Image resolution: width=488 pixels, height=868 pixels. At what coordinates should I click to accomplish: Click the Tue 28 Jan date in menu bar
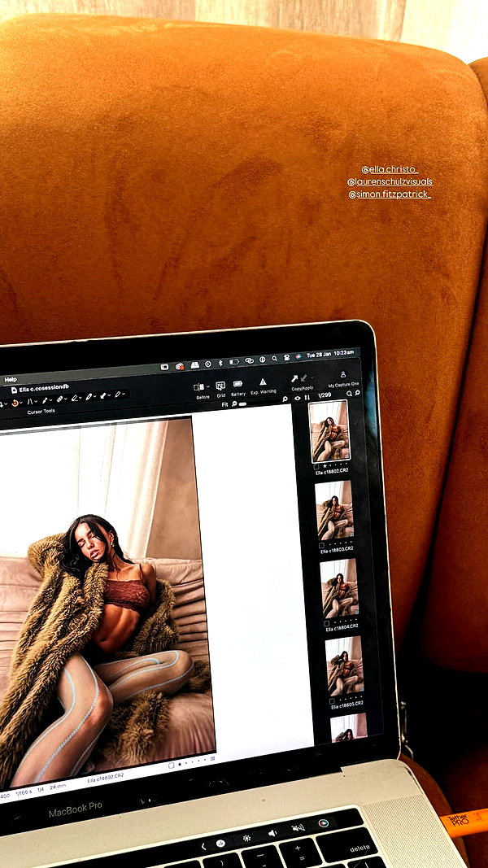tap(319, 355)
